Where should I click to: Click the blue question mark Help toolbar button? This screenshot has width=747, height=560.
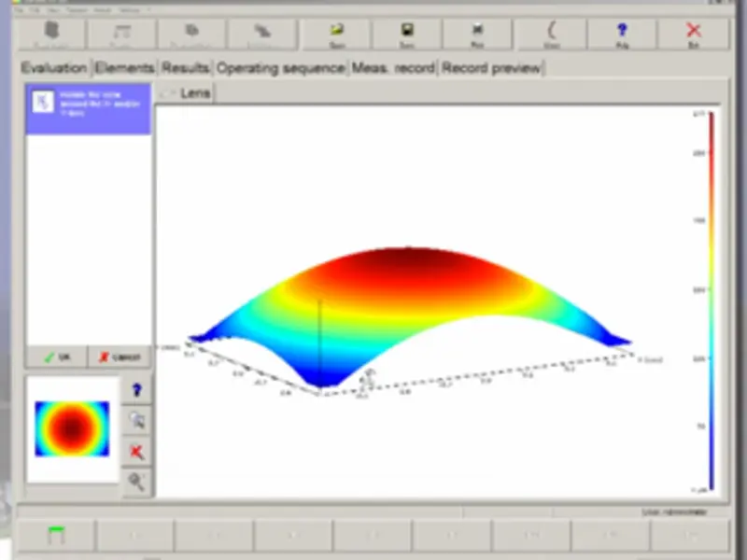click(622, 34)
